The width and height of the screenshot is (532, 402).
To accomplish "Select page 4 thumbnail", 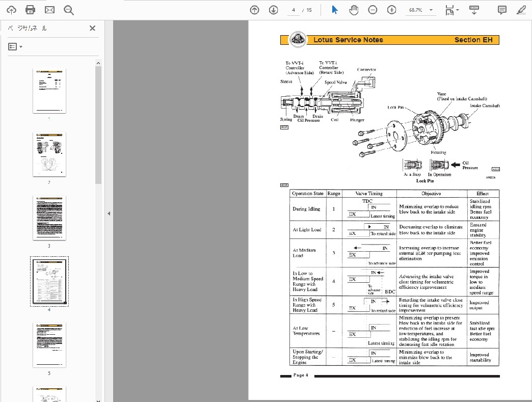I will pos(49,282).
